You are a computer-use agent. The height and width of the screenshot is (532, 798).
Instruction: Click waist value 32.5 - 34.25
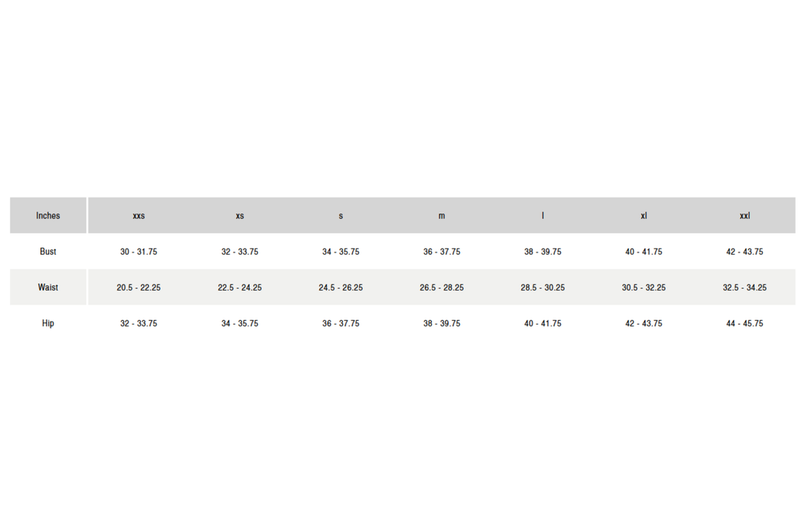(744, 287)
